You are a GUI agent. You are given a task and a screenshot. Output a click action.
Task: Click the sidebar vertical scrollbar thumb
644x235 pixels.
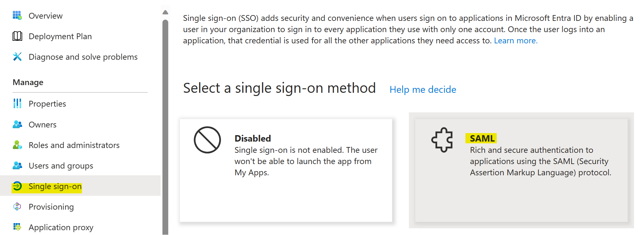click(165, 127)
